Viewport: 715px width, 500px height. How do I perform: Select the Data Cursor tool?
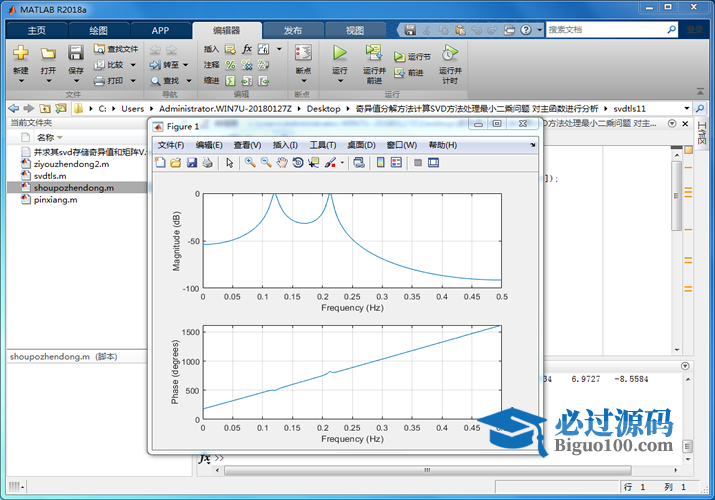point(314,162)
